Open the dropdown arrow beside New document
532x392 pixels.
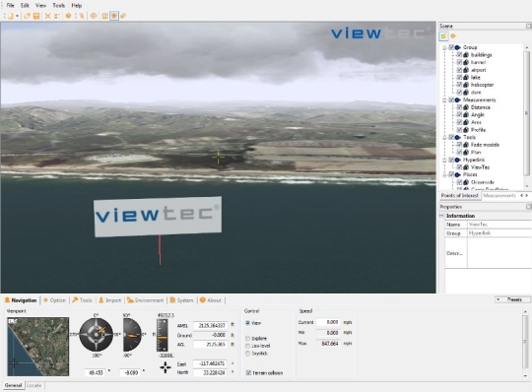(17, 16)
